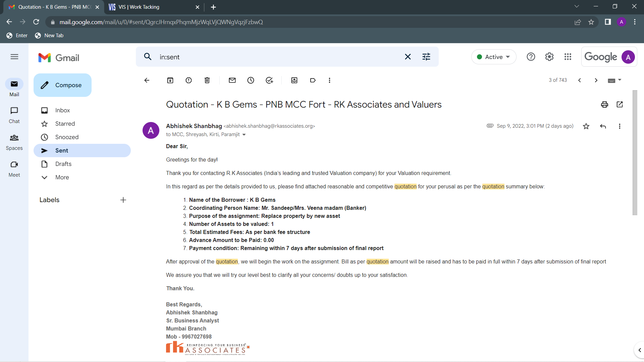Go to the newer conversation

point(579,80)
